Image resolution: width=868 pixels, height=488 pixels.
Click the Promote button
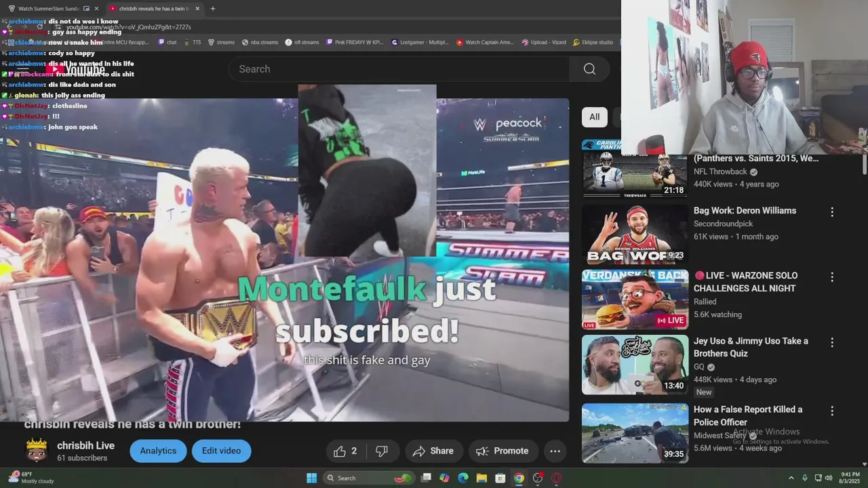(x=502, y=451)
